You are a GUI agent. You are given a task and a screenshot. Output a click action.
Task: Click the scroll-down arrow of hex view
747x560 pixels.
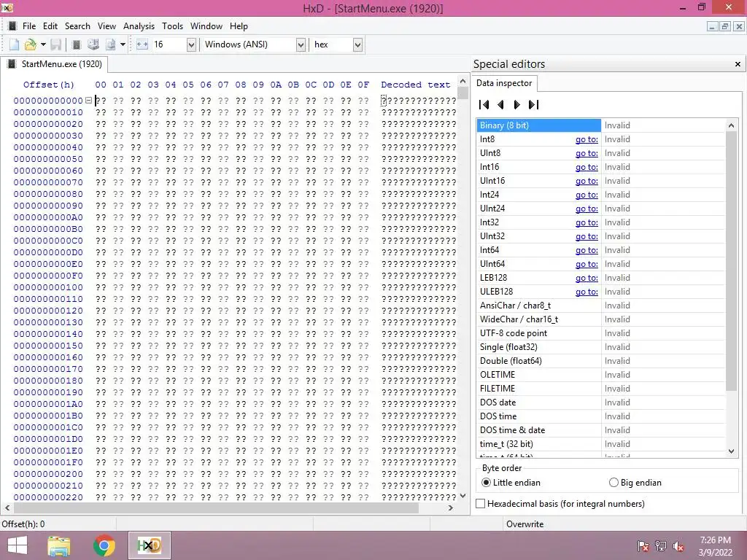[462, 496]
